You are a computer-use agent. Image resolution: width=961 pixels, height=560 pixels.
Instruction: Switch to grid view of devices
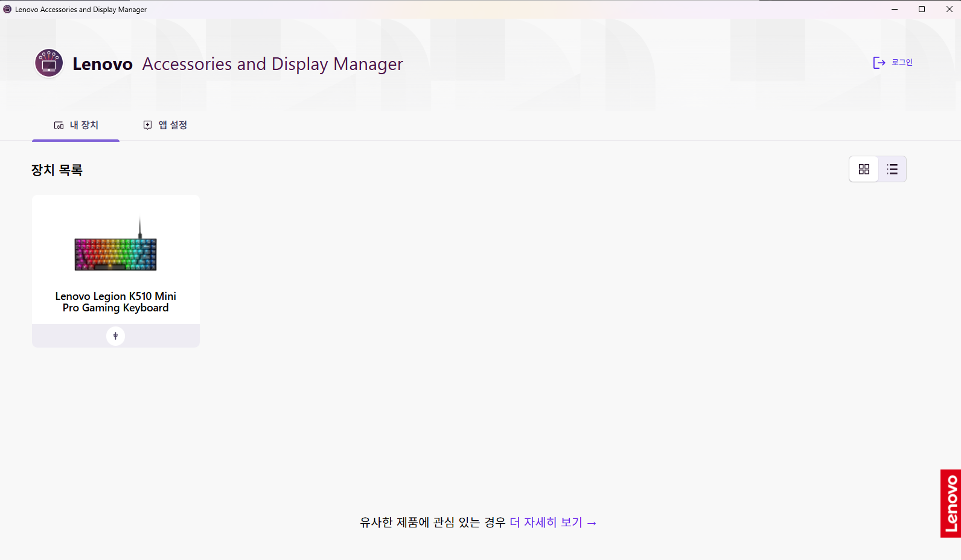tap(864, 170)
